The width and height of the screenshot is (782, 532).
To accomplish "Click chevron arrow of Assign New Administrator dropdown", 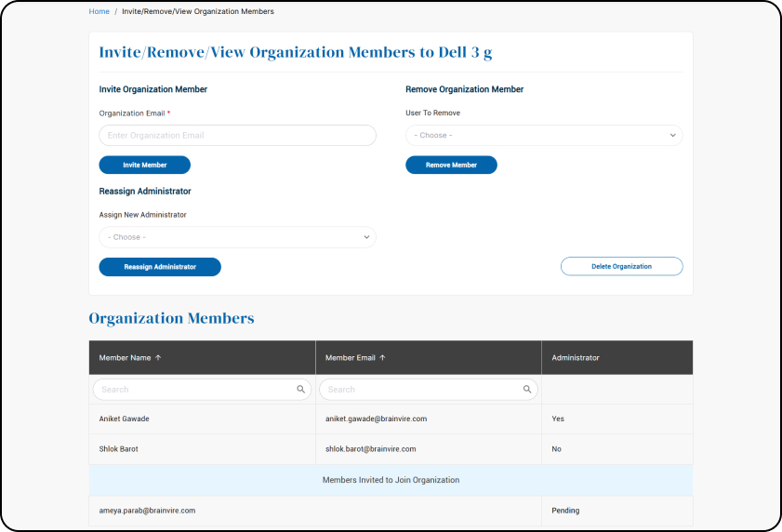I will pyautogui.click(x=366, y=237).
